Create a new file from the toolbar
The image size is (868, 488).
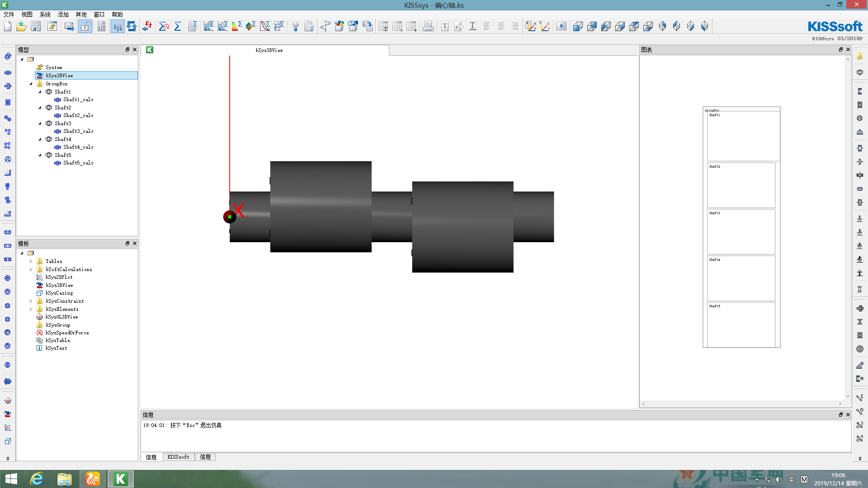pyautogui.click(x=8, y=26)
